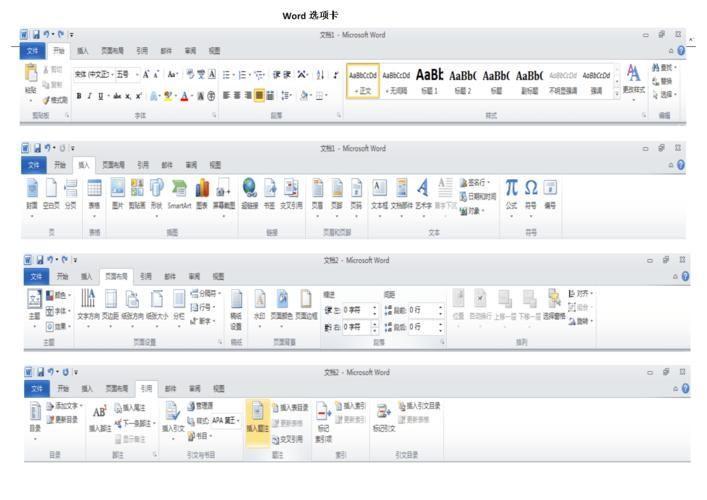Open the font size box showing 五号
The width and height of the screenshot is (707, 500).
(127, 74)
